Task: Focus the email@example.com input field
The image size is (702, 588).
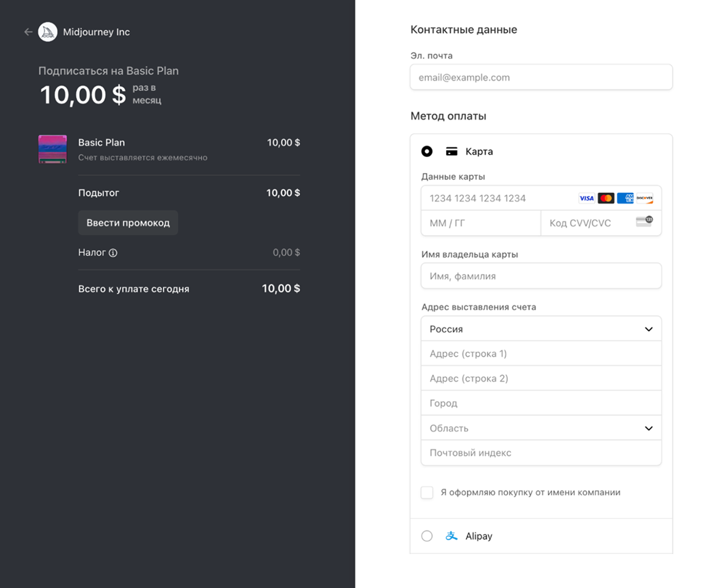Action: pyautogui.click(x=541, y=77)
